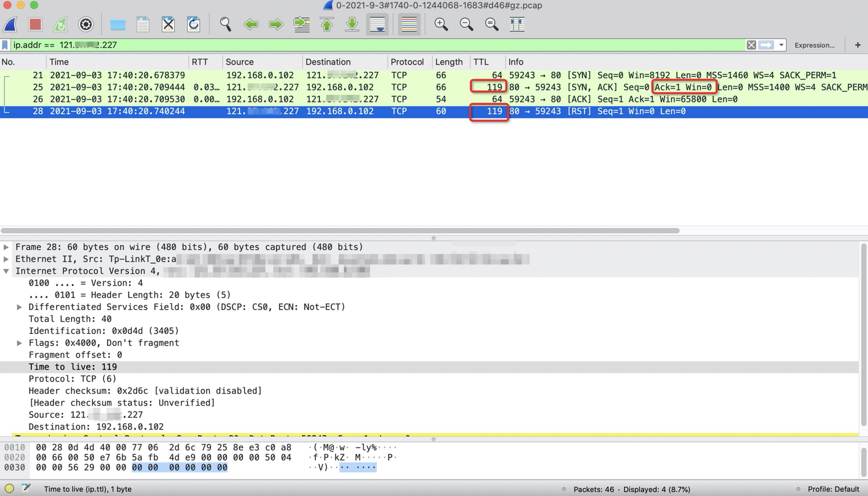868x496 pixels.
Task: Reload the capture file
Action: [194, 24]
